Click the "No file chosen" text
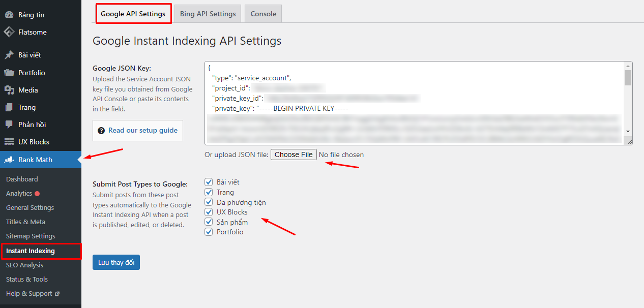Viewport: 644px width, 308px height. coord(341,155)
